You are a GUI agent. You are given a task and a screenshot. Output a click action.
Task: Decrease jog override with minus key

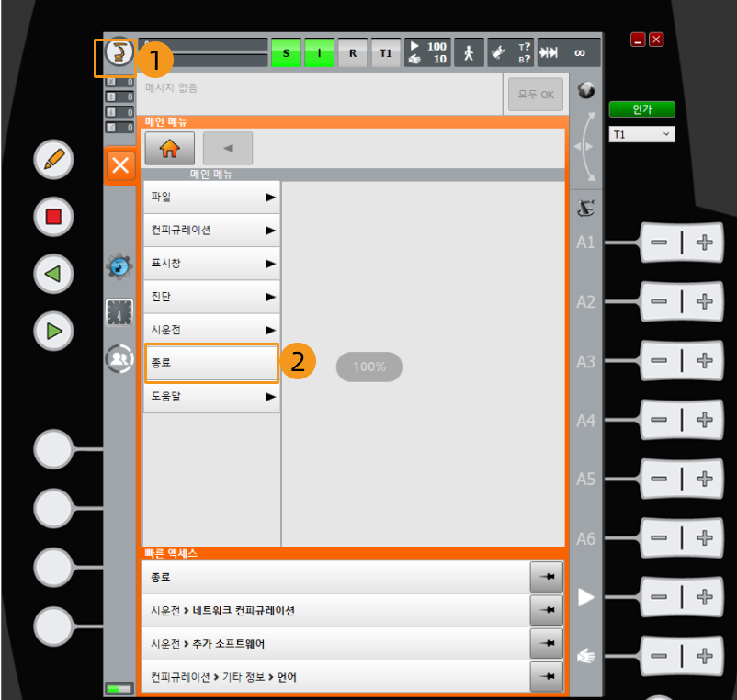pyautogui.click(x=660, y=656)
